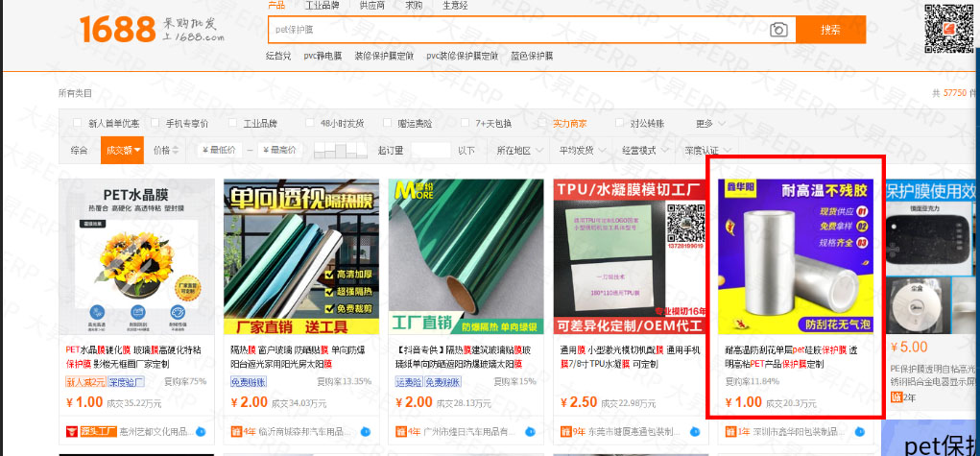This screenshot has width=980, height=456.
Task: Open the TPU/水凝膜模切工厂 product image
Action: (631, 256)
